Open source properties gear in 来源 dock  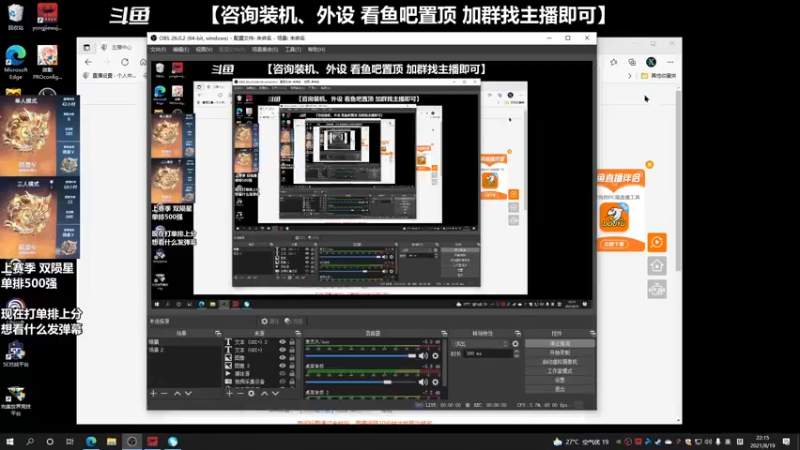coord(251,393)
